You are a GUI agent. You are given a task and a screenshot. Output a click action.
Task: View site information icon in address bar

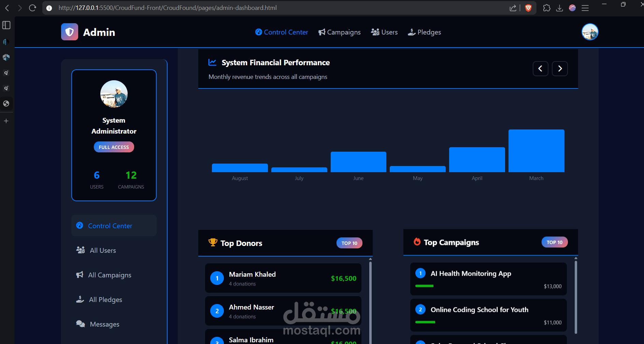[49, 8]
